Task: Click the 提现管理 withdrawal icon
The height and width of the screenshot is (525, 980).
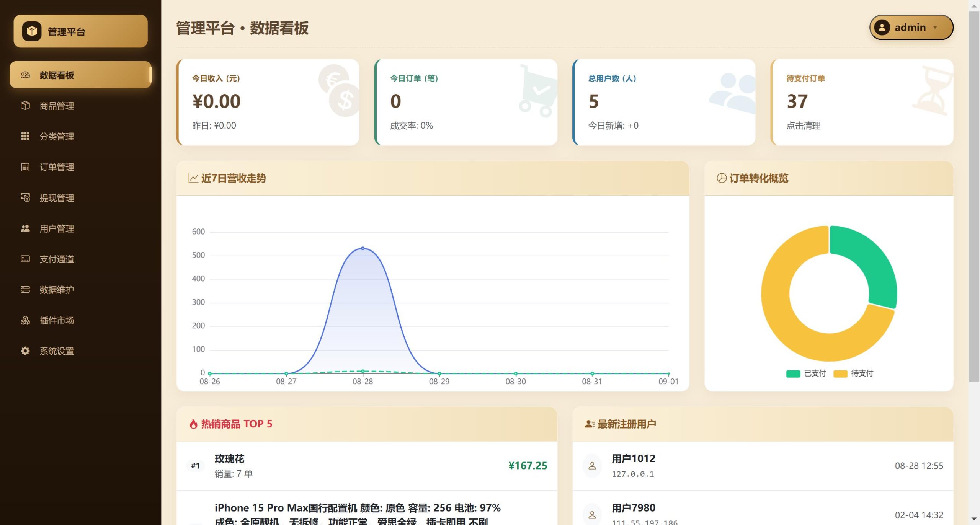Action: coord(25,197)
